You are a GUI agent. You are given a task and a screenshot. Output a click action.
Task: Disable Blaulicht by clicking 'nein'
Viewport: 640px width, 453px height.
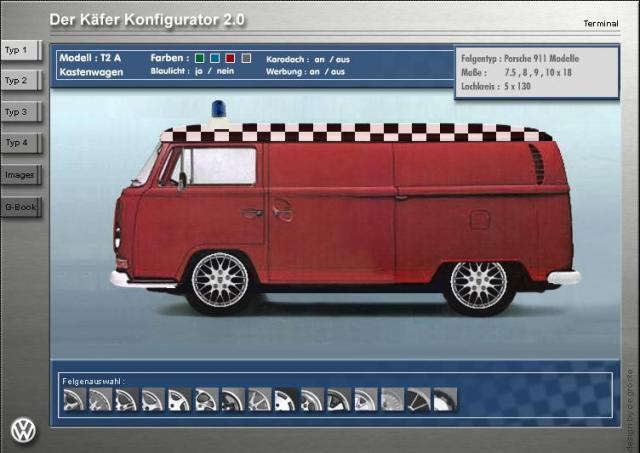pos(225,71)
